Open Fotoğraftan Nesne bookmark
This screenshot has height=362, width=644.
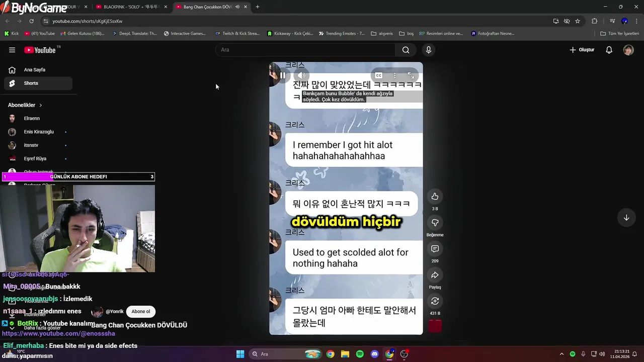pos(493,34)
